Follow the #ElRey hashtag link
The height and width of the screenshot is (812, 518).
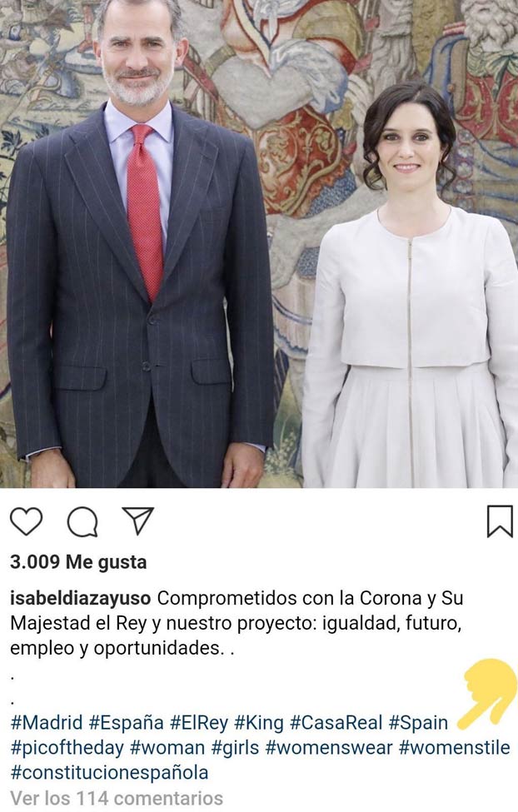199,722
